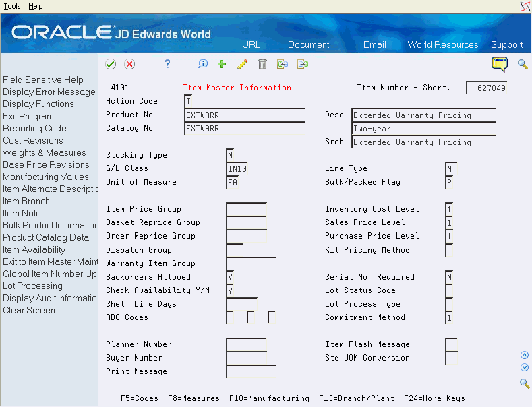Open the yellow chat bubble icon
This screenshot has height=407, width=532.
[x=500, y=65]
